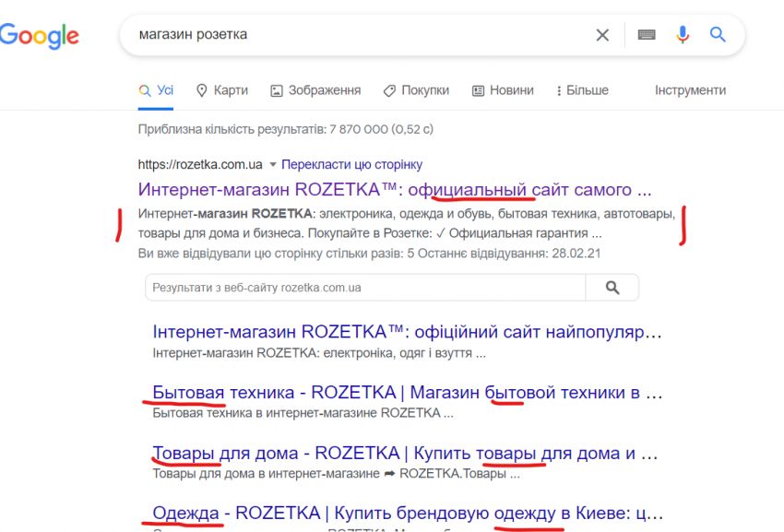Expand the Більше menu
This screenshot has width=784, height=532.
(x=583, y=90)
